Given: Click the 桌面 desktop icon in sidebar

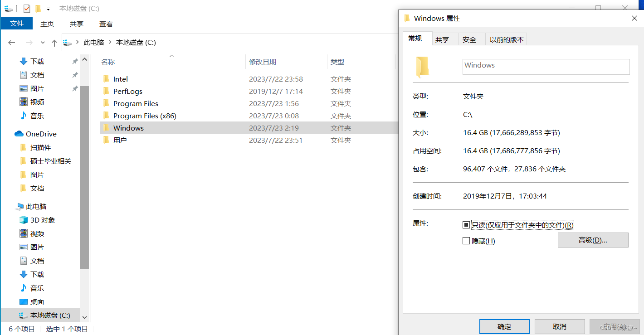Looking at the screenshot, I should pyautogui.click(x=24, y=301).
